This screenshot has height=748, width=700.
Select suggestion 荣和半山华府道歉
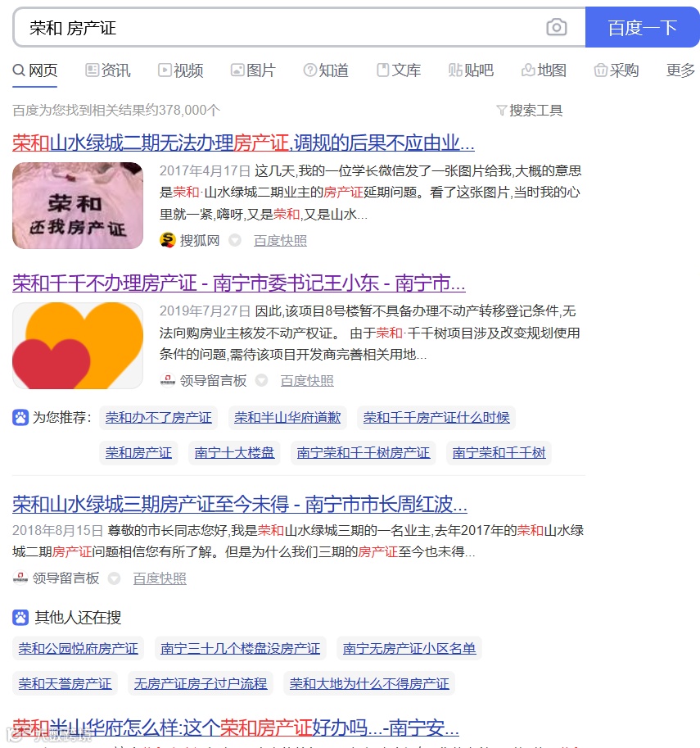tap(287, 417)
